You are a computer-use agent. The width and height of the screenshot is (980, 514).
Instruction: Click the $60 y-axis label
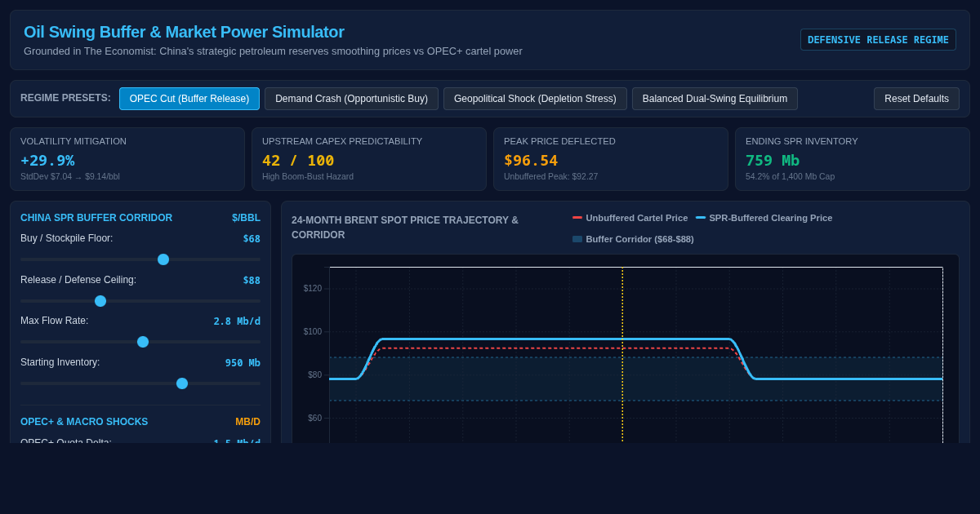pos(314,419)
